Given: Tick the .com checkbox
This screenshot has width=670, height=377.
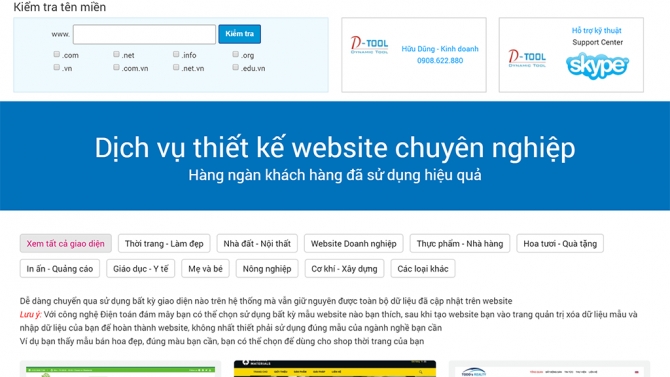Looking at the screenshot, I should tap(56, 54).
